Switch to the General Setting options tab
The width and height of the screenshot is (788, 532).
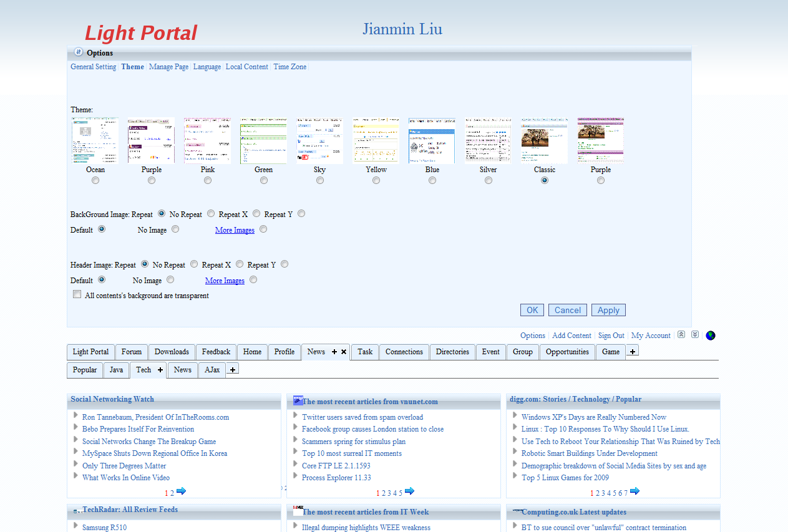pyautogui.click(x=94, y=67)
